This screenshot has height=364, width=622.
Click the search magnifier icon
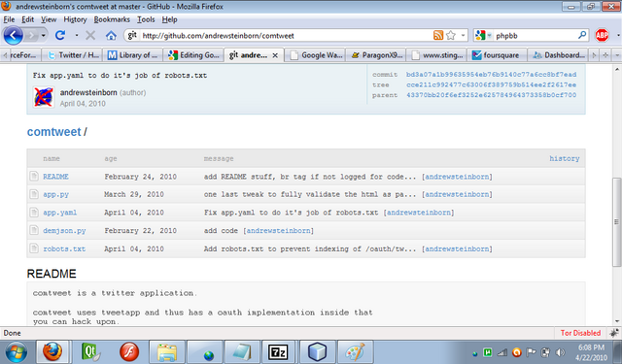[582, 35]
